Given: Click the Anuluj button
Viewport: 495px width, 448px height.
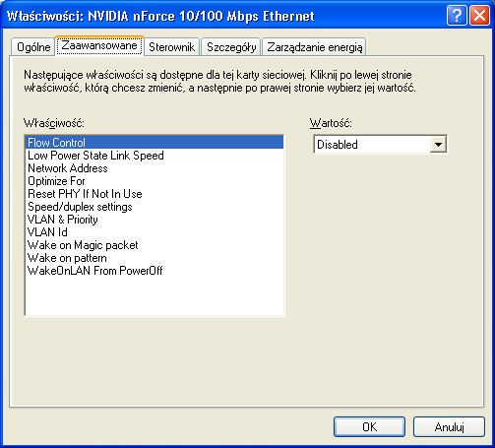Looking at the screenshot, I should pyautogui.click(x=449, y=426).
